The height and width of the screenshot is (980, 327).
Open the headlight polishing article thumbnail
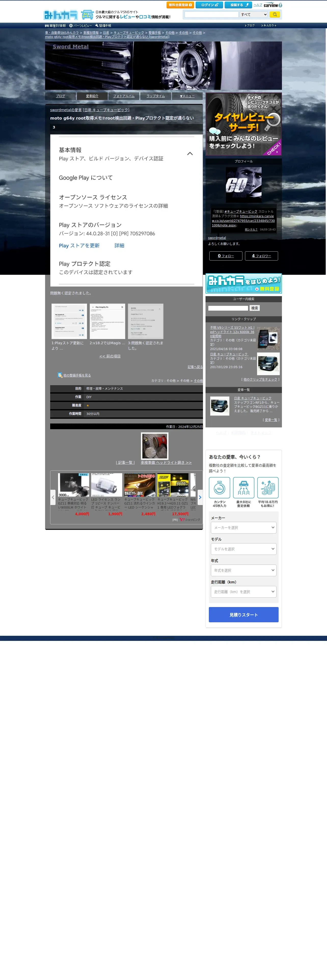point(155,446)
